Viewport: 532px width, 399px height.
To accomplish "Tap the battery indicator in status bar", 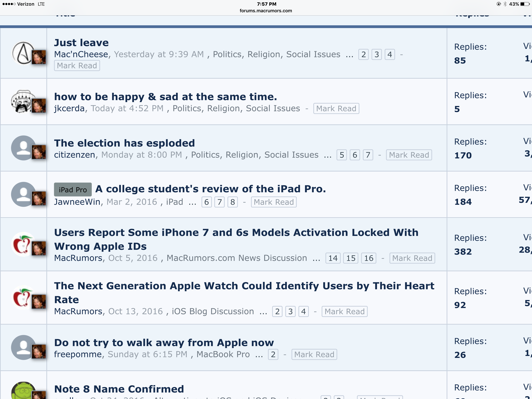I will [525, 4].
